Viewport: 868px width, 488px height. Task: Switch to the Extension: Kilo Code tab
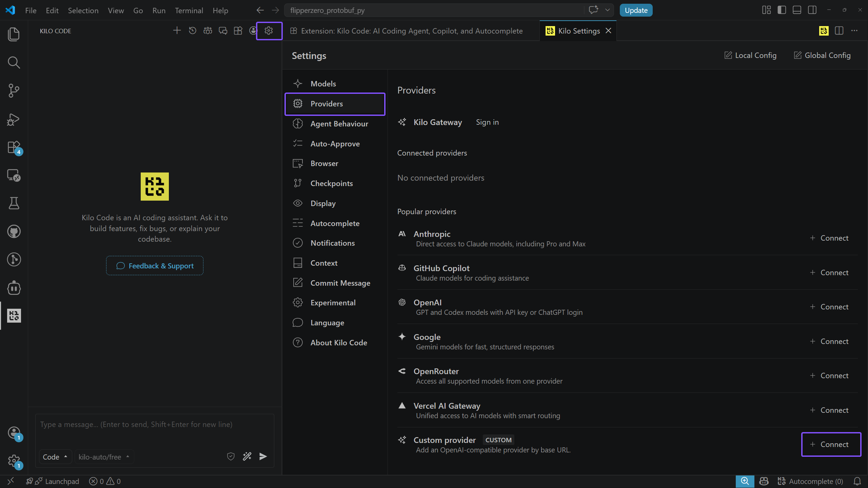click(411, 31)
